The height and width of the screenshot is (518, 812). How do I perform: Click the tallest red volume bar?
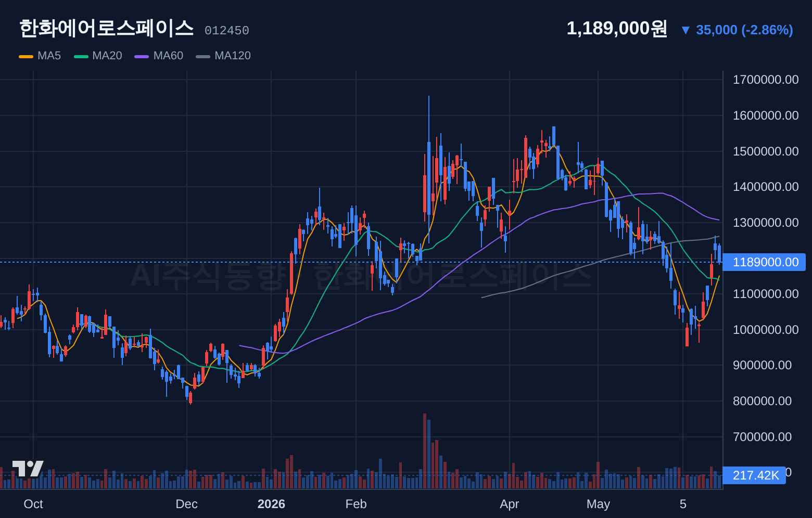click(x=425, y=451)
